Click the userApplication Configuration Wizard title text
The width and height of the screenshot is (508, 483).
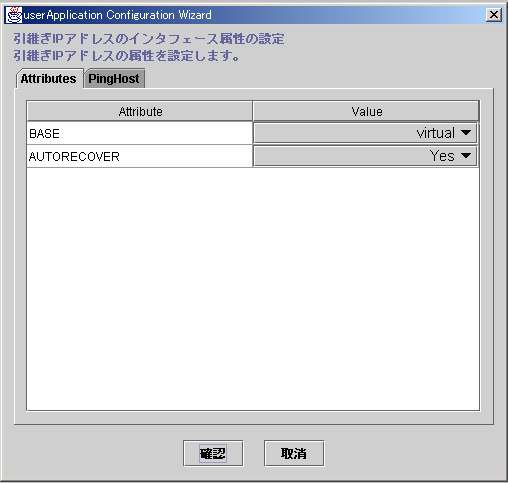click(x=117, y=15)
